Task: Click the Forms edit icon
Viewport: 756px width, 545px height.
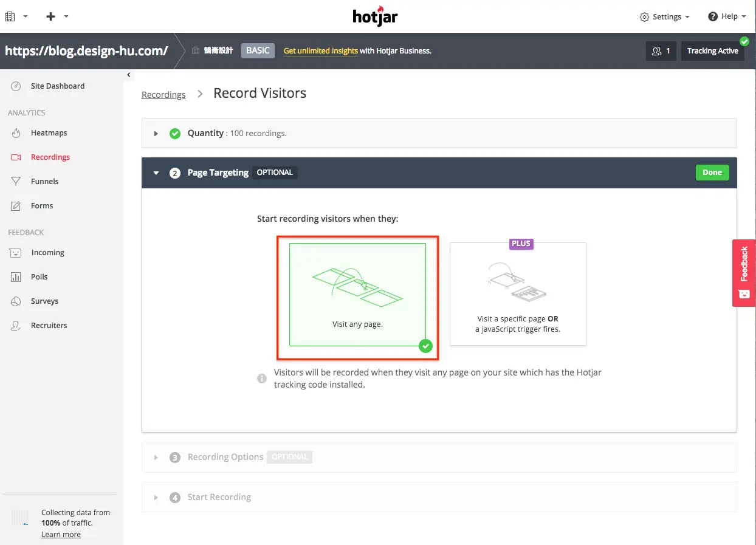Action: point(16,206)
